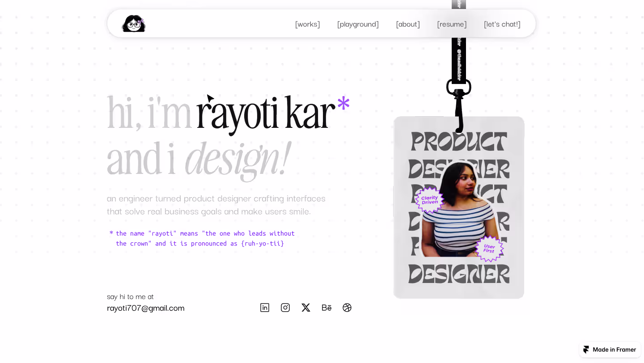Open the Dribbble profile icon
The width and height of the screenshot is (644, 363).
[347, 308]
